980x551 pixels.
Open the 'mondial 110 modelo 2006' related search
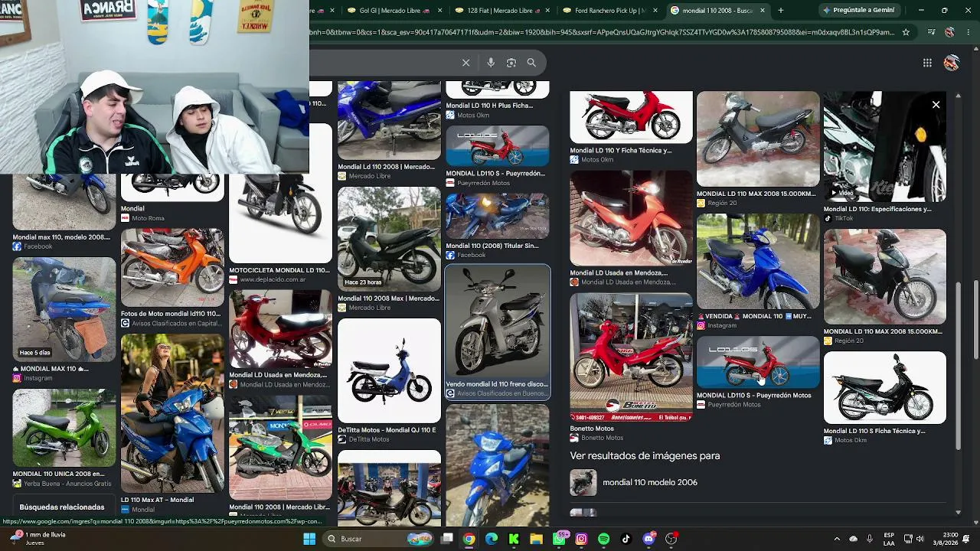pyautogui.click(x=649, y=483)
